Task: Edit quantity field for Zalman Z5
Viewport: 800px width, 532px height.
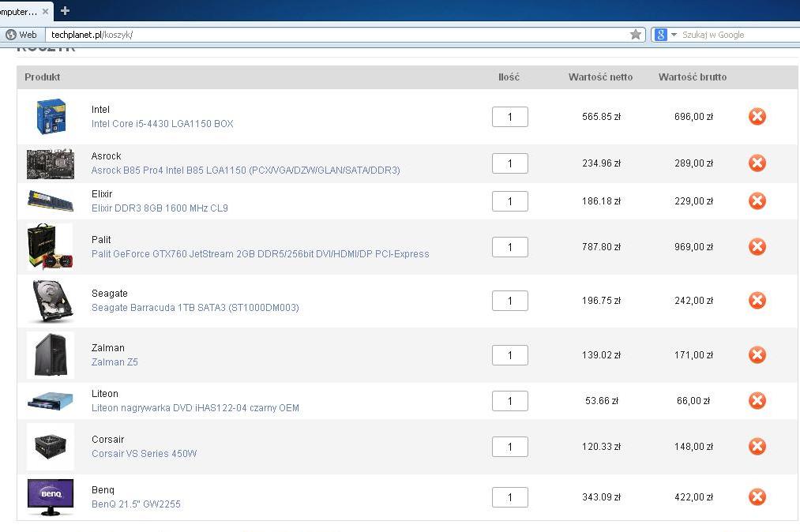Action: 509,355
